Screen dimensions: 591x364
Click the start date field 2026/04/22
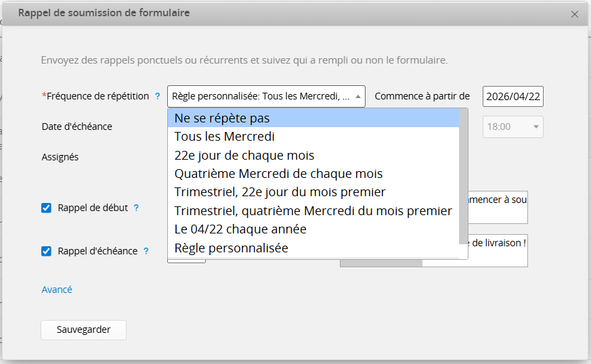[512, 97]
